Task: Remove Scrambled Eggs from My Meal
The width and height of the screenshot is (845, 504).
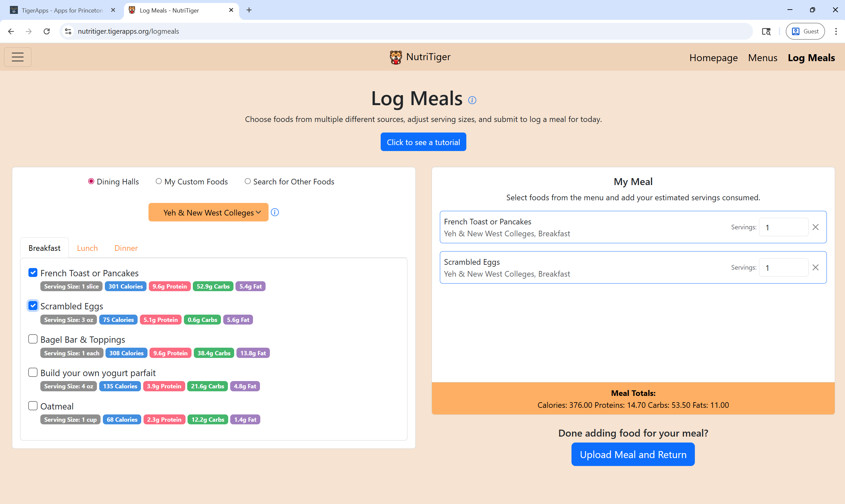Action: click(816, 267)
